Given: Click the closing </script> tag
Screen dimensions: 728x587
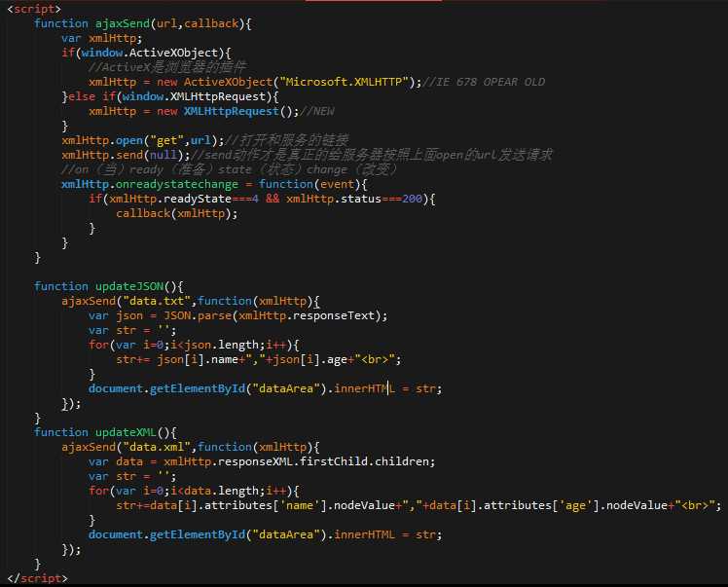Looking at the screenshot, I should pos(37,578).
